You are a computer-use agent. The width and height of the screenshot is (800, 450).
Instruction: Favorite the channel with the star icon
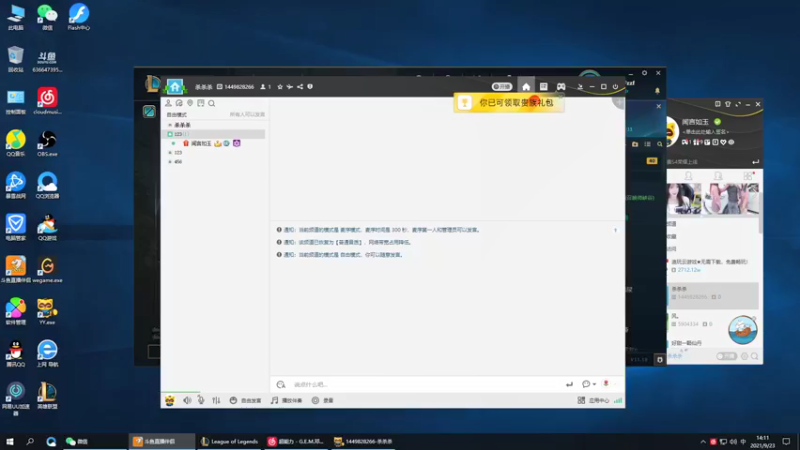(x=280, y=87)
